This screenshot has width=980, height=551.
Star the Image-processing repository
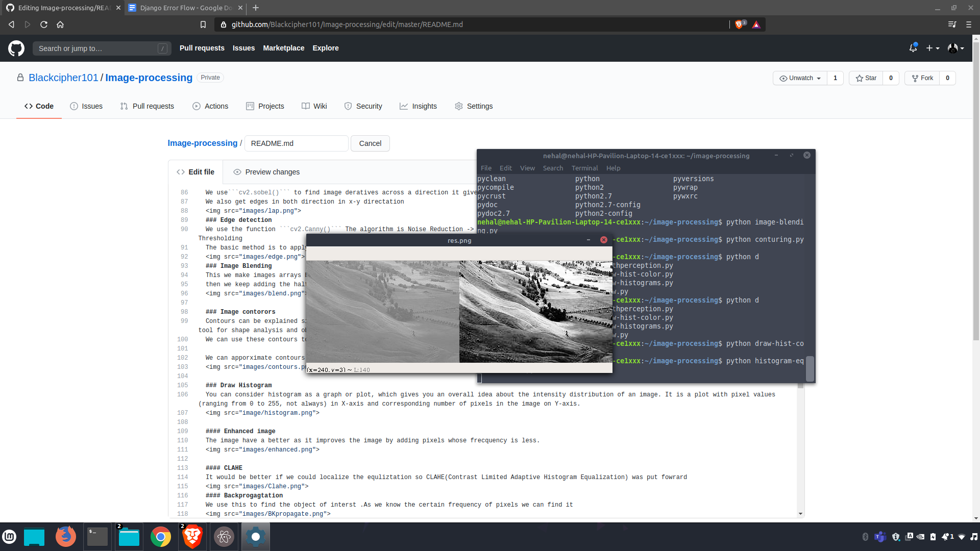(866, 78)
